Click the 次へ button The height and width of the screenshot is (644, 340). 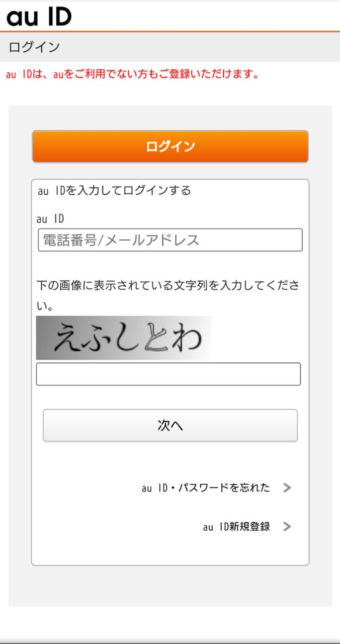170,426
